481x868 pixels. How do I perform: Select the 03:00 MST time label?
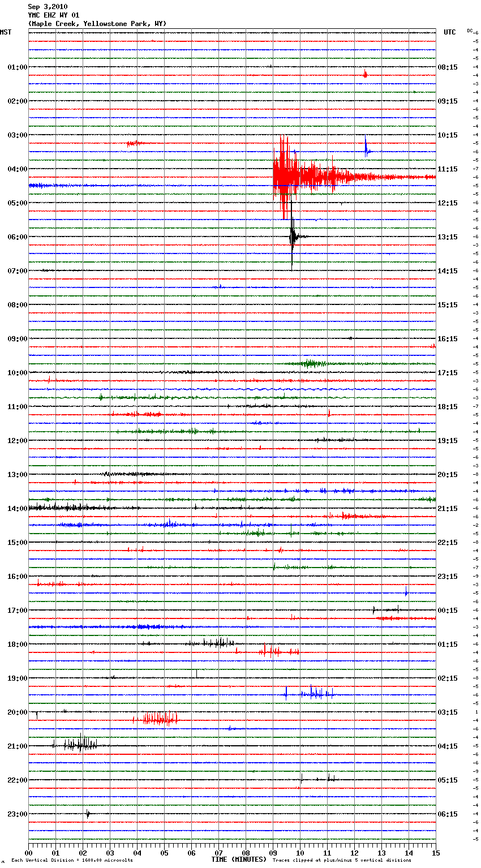[17, 135]
